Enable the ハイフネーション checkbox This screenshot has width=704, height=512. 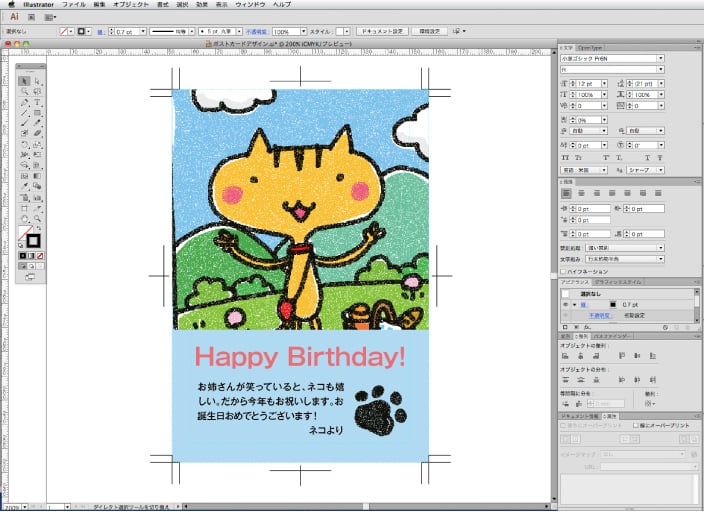coord(565,271)
